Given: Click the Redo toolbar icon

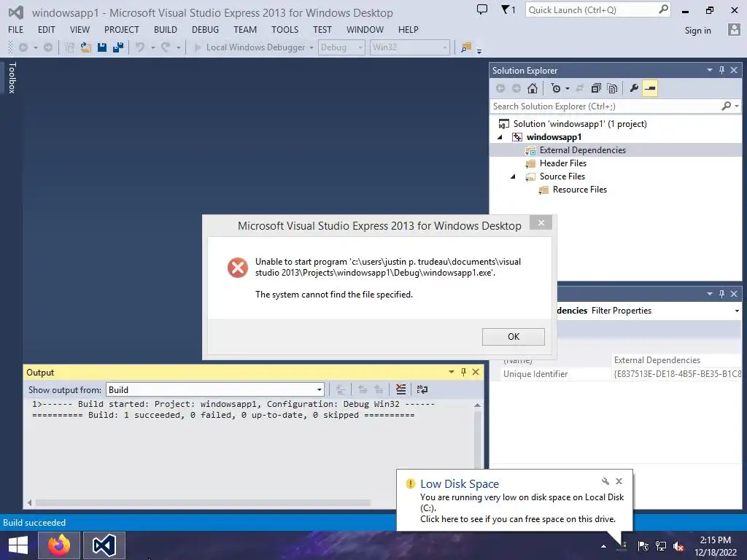Looking at the screenshot, I should click(166, 47).
